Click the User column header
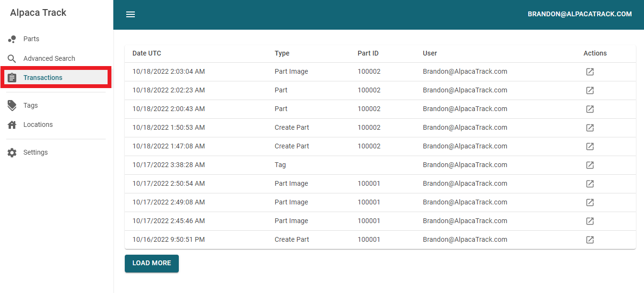Screen dimensions: 644x293 pos(430,53)
